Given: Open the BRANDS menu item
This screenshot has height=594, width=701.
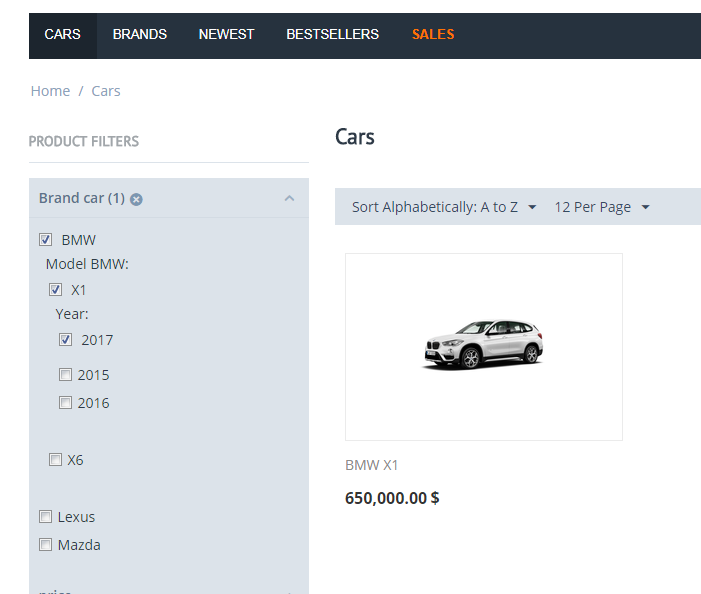Looking at the screenshot, I should pyautogui.click(x=140, y=34).
